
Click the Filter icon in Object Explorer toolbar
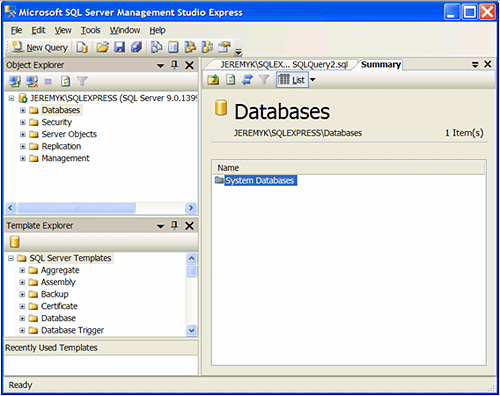pyautogui.click(x=82, y=81)
